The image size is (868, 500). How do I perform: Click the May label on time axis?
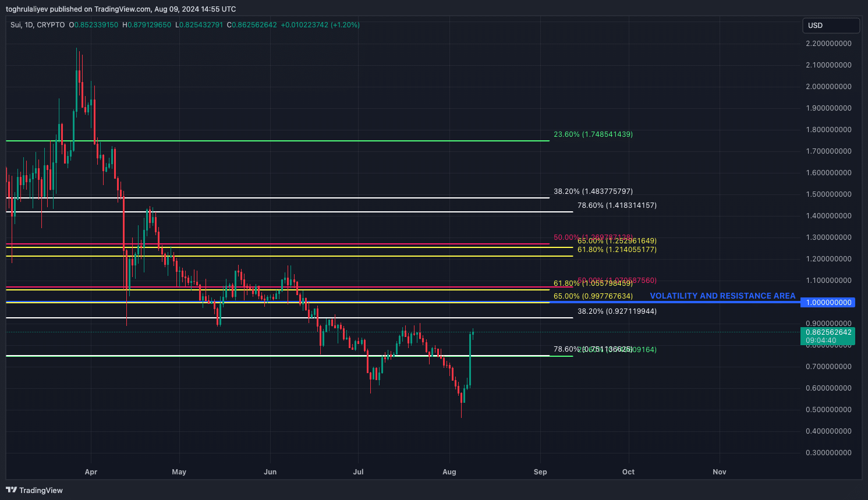pyautogui.click(x=179, y=472)
